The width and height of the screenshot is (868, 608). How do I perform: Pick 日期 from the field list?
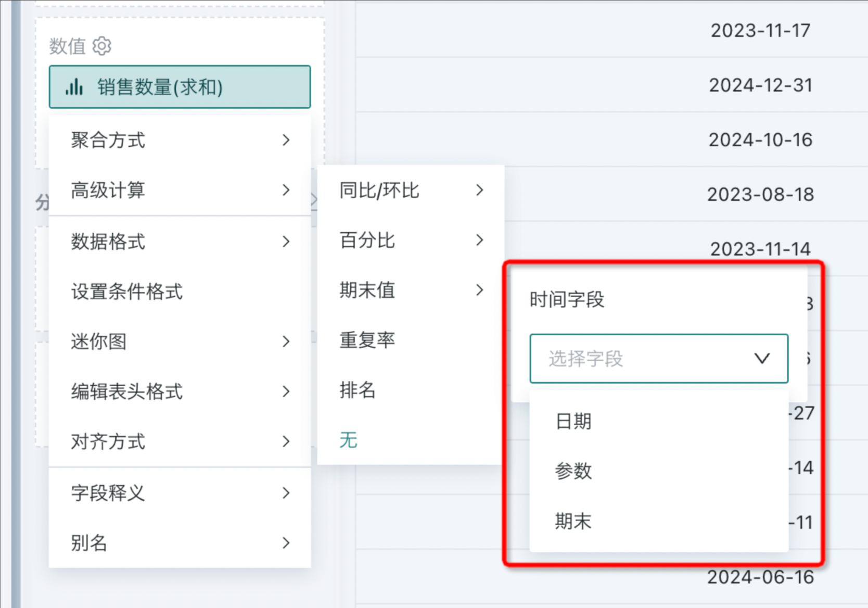pyautogui.click(x=659, y=421)
